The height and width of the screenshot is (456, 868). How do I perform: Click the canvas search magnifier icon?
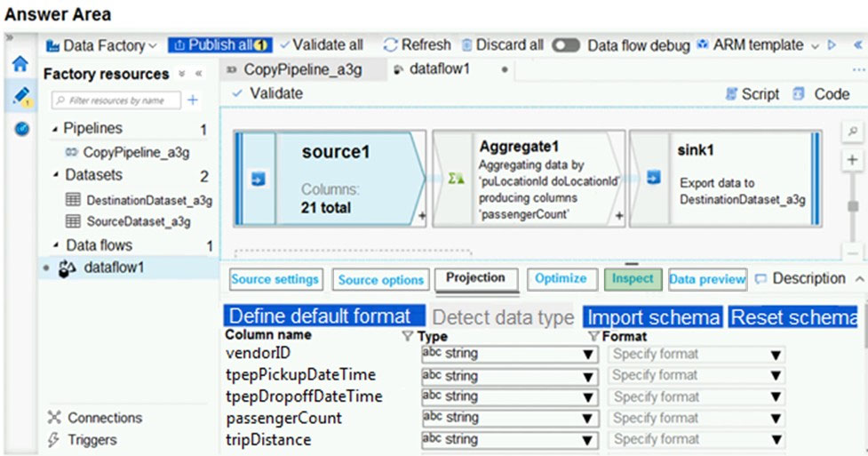(x=853, y=132)
